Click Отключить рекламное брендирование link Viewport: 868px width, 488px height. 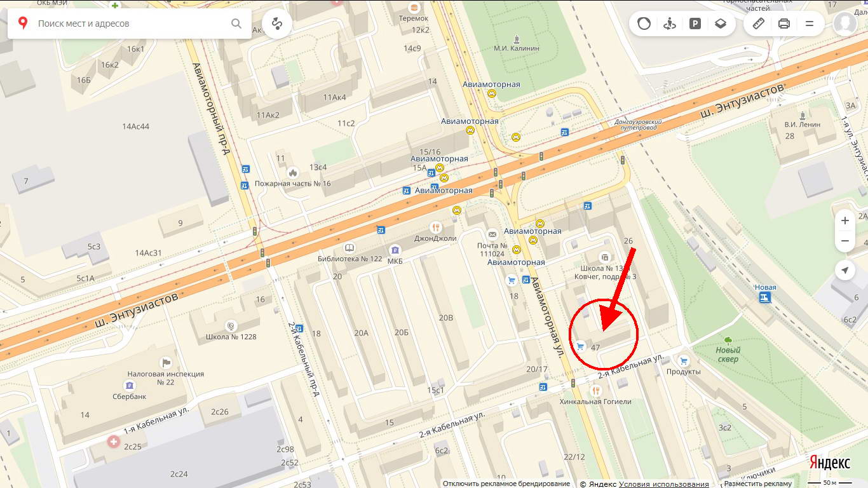(506, 484)
